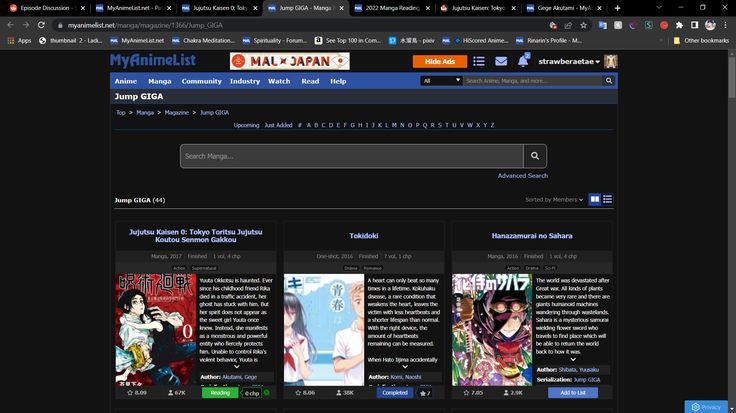
Task: Open a new browser tab
Action: coord(617,8)
